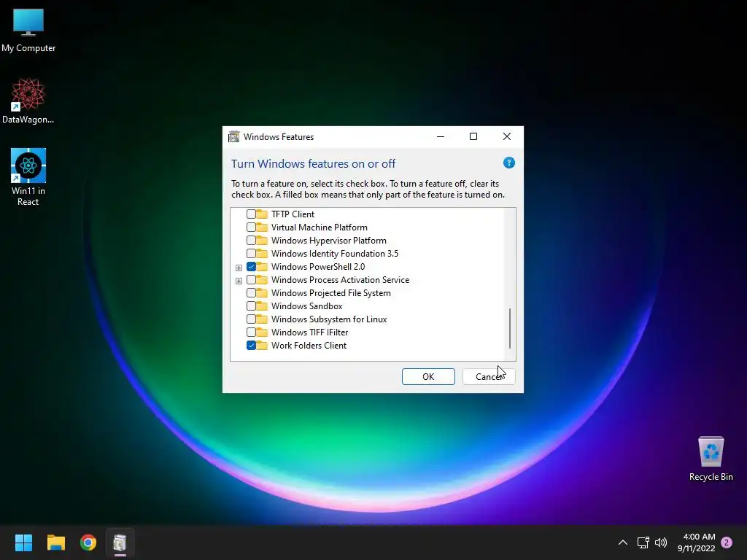747x560 pixels.
Task: Open the Windows Start menu
Action: point(23,542)
